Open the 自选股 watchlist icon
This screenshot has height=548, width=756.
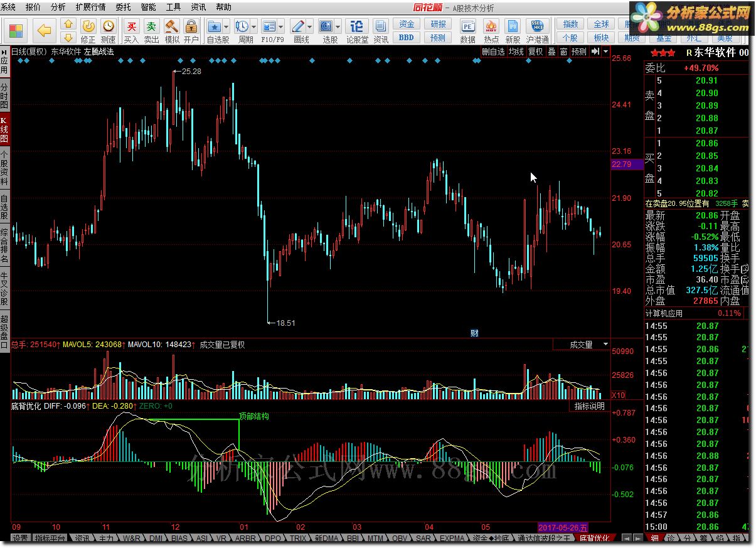point(215,31)
